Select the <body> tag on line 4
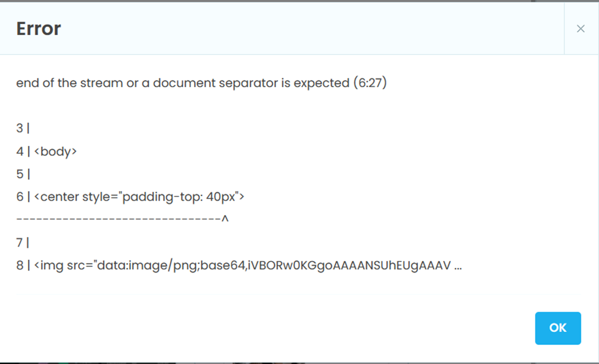Viewport: 599px width, 364px height. (55, 152)
